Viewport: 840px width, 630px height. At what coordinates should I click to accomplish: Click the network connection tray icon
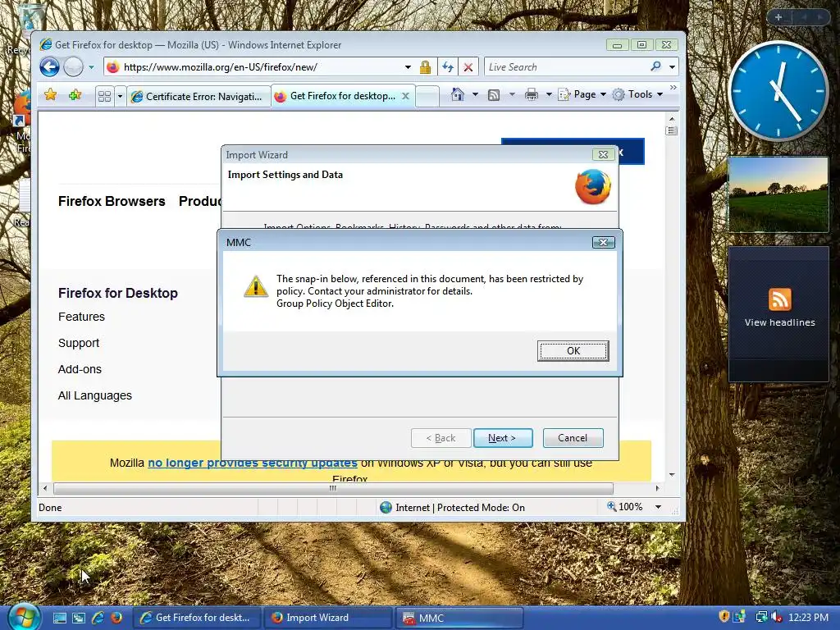pos(760,617)
